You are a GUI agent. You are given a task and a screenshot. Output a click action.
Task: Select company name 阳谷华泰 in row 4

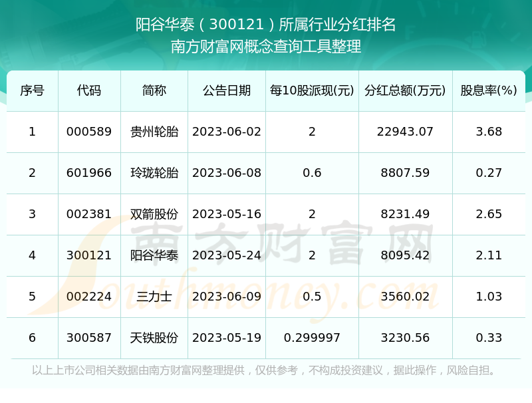point(154,255)
